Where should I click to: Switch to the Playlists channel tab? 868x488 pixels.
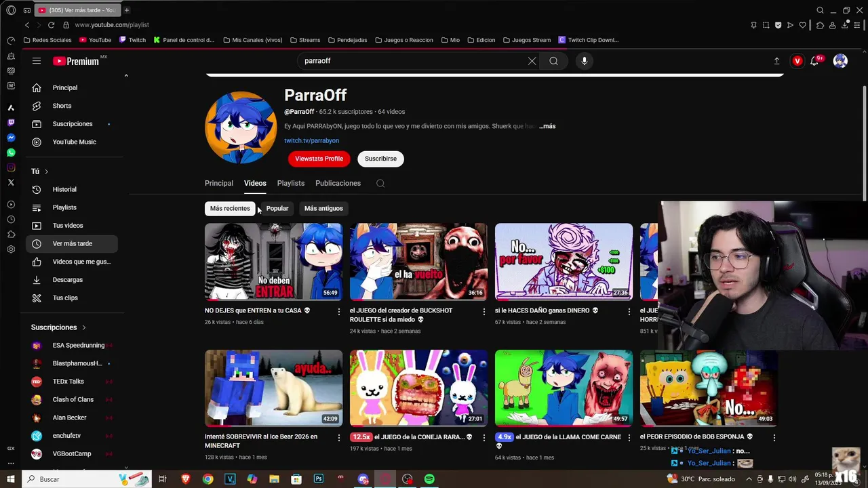[291, 183]
